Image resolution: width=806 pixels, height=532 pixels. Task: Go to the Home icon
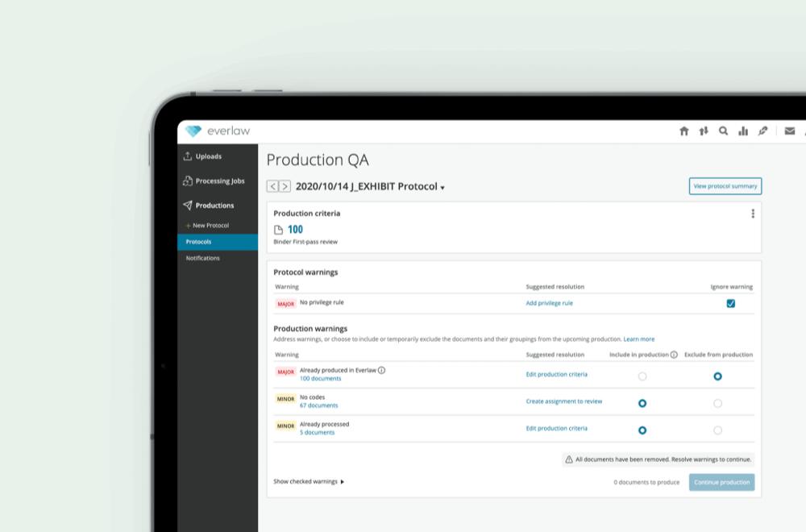(683, 131)
